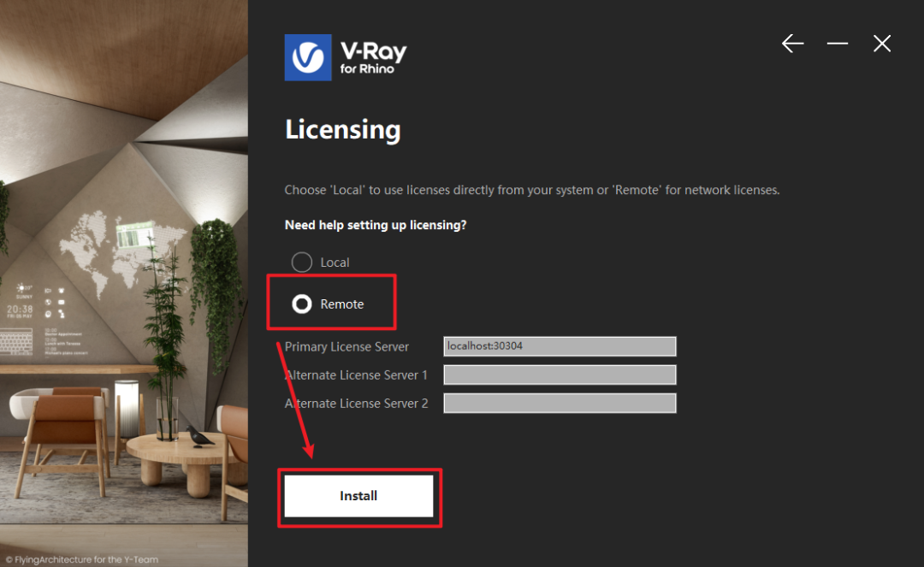
Task: Select the Local radio button
Action: tap(302, 262)
